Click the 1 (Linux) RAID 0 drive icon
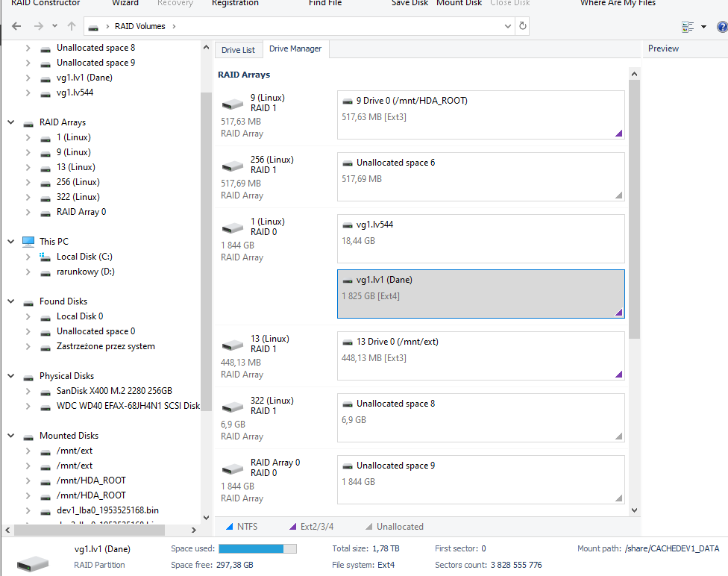Viewport: 728px width, 576px height. point(233,228)
